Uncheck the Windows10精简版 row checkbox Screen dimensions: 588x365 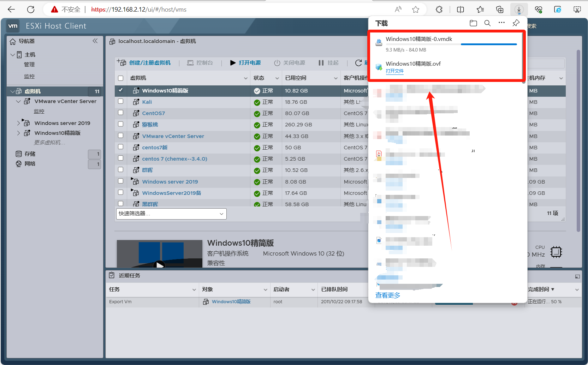point(121,90)
